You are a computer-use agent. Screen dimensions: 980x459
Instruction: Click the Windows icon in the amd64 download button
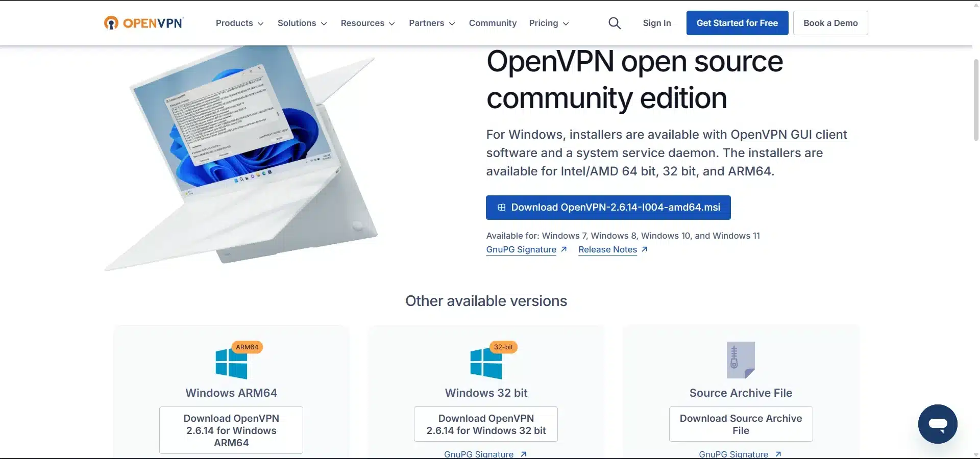coord(501,208)
